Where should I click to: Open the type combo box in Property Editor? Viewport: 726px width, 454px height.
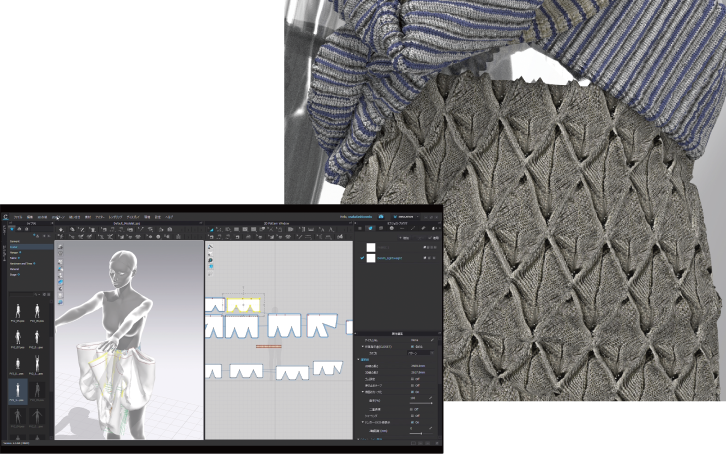click(419, 352)
